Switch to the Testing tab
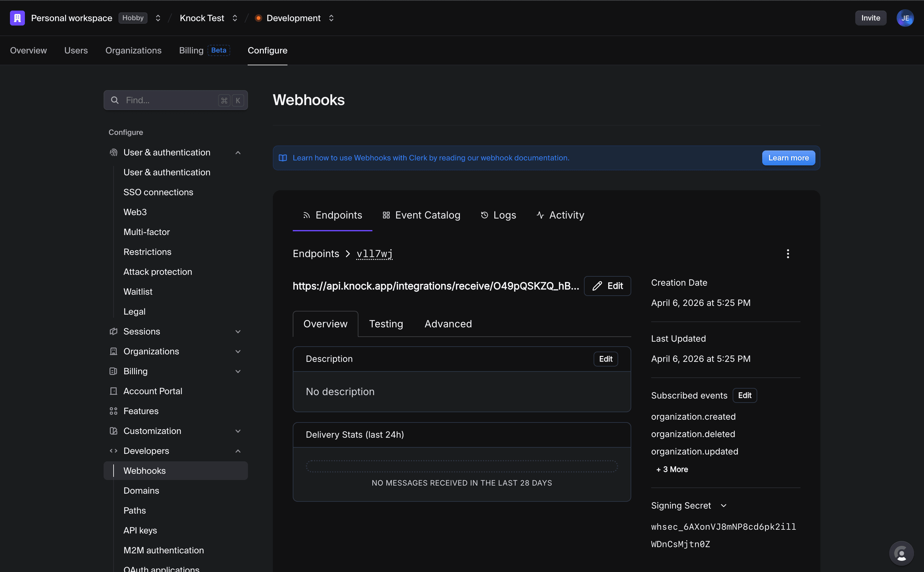 tap(386, 323)
